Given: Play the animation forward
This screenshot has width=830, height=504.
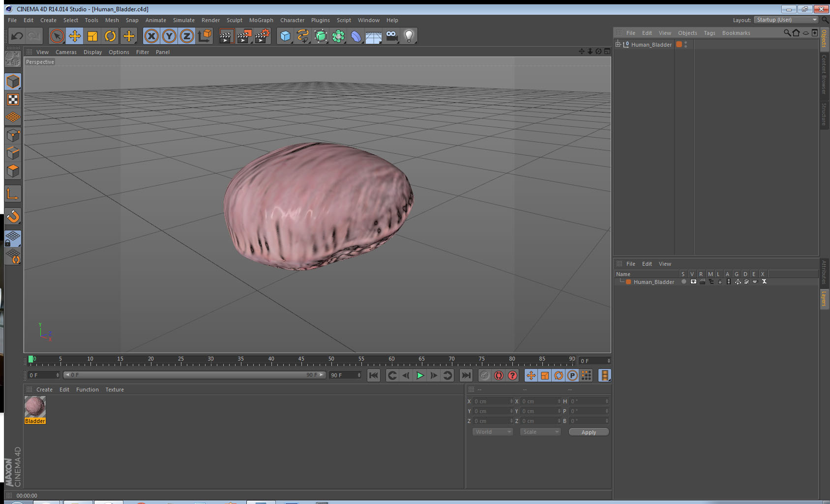Looking at the screenshot, I should pyautogui.click(x=420, y=375).
